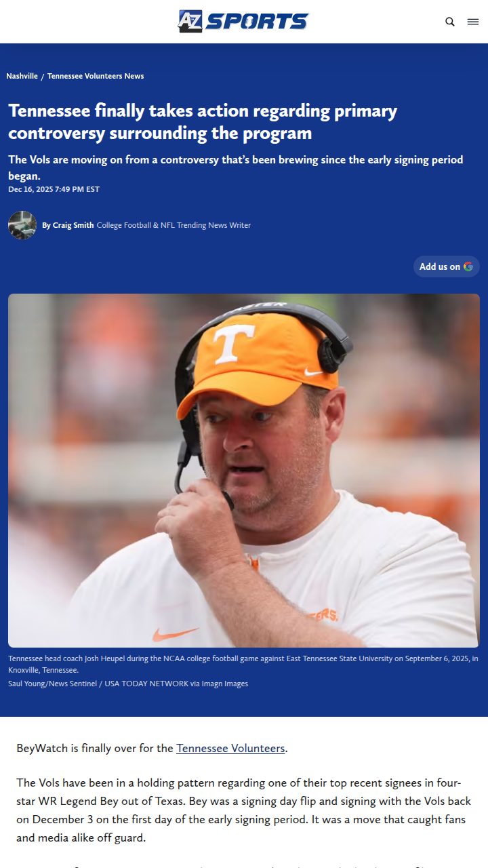
Task: Open Craig Smith author name link
Action: pyautogui.click(x=73, y=225)
